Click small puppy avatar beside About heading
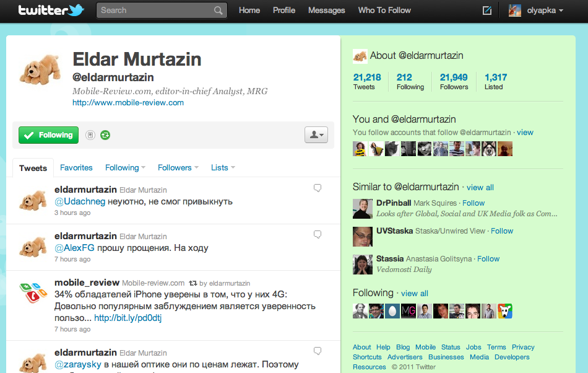The image size is (588, 373). click(360, 56)
